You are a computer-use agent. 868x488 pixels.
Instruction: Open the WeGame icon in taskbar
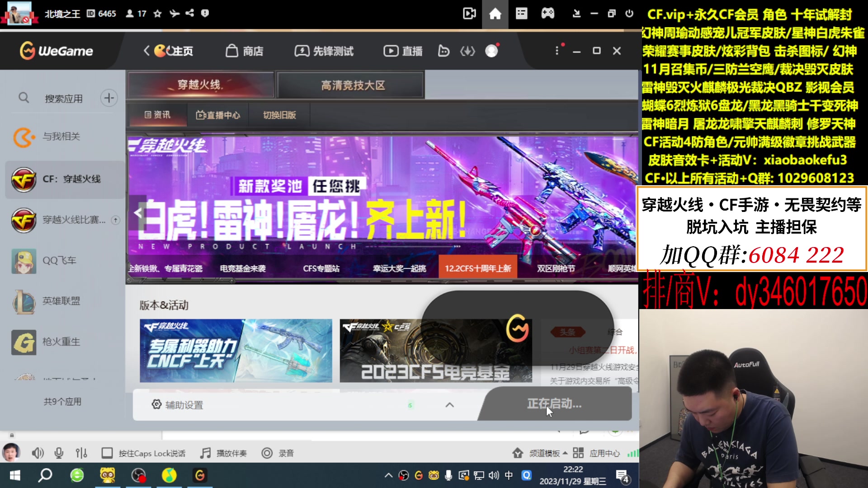[x=200, y=475]
